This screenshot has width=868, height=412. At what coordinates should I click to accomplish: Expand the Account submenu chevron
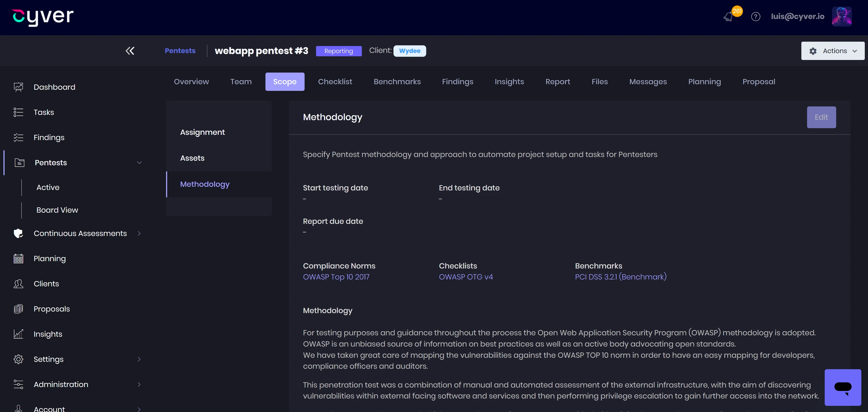coord(139,409)
